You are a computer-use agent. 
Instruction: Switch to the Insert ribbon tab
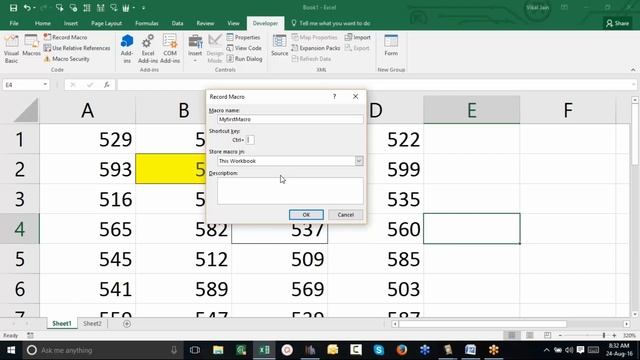[71, 23]
